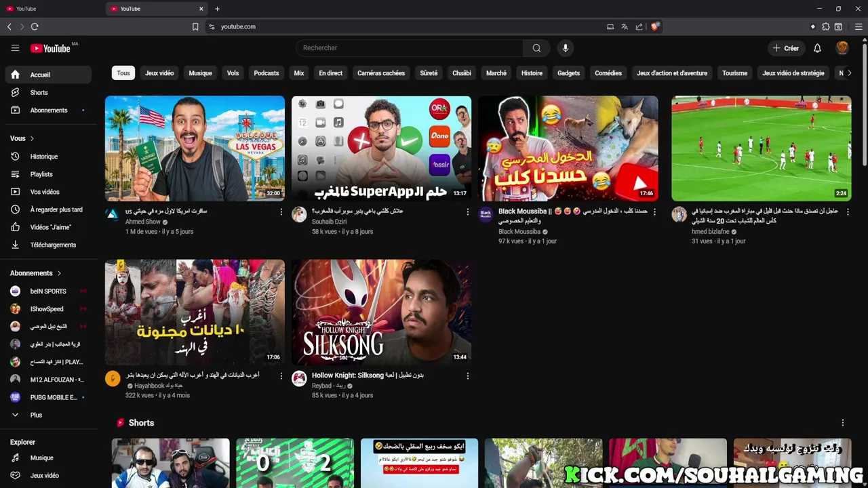Open options menu for Black Moussiba video
The image size is (868, 488).
654,212
